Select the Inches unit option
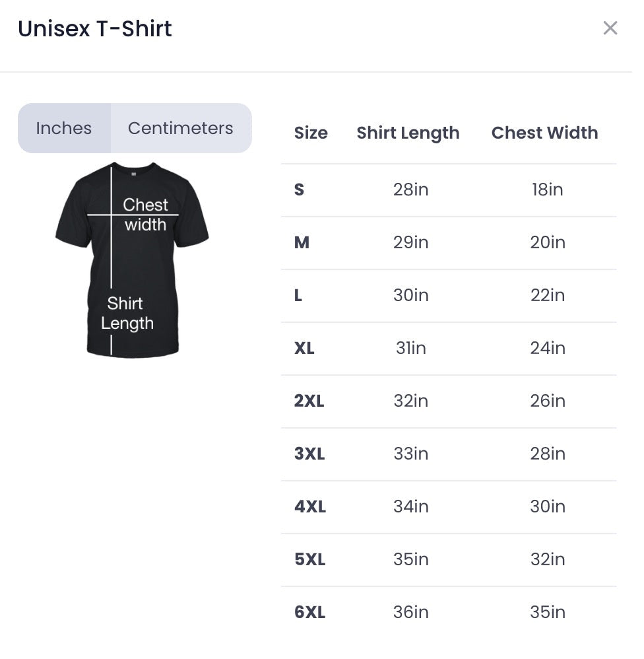Image resolution: width=644 pixels, height=659 pixels. pos(64,128)
